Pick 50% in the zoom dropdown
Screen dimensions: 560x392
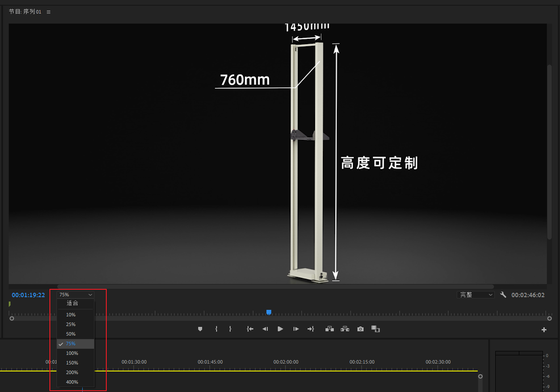[71, 334]
